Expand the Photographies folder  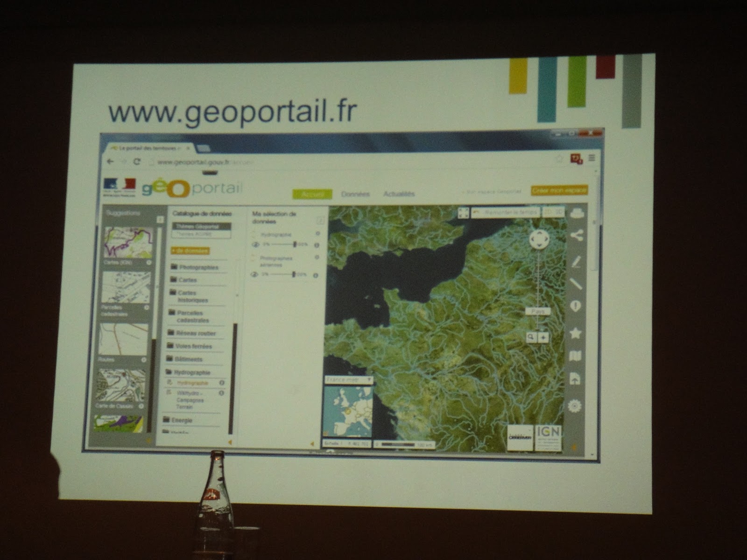[194, 267]
